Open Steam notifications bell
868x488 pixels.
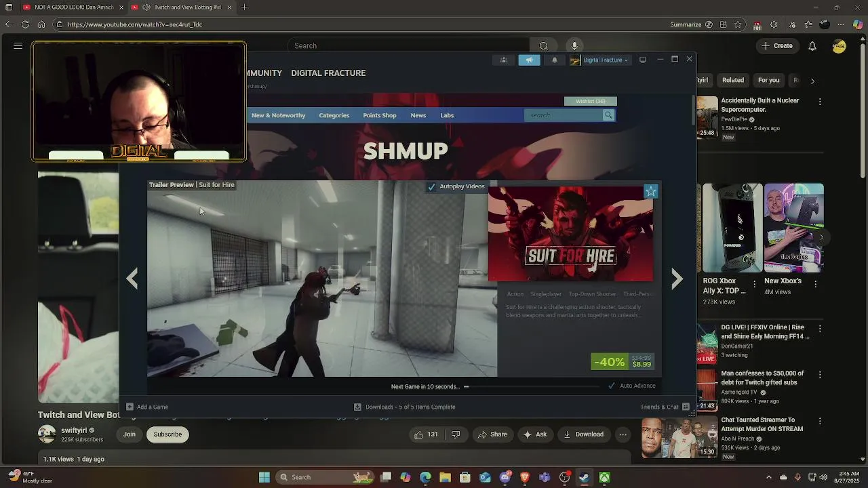554,60
